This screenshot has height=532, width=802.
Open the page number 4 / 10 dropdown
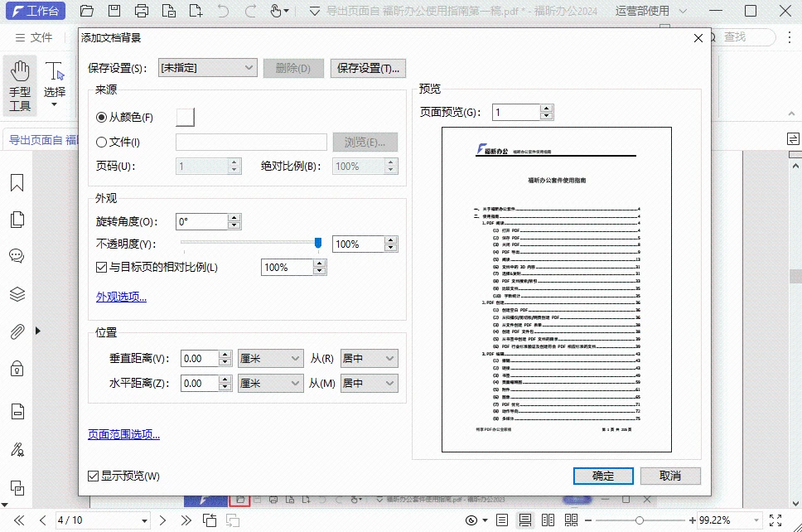click(x=144, y=521)
